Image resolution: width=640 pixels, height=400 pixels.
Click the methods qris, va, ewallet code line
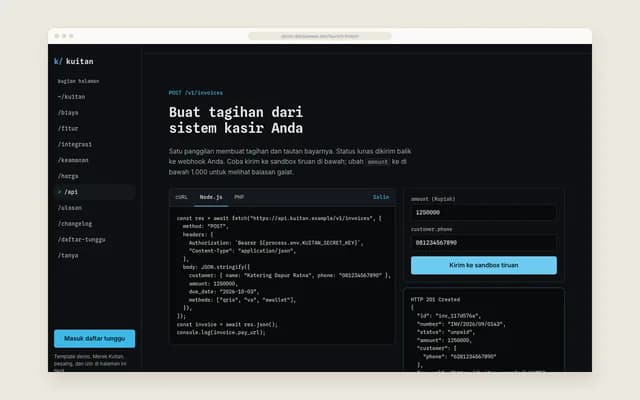(242, 300)
